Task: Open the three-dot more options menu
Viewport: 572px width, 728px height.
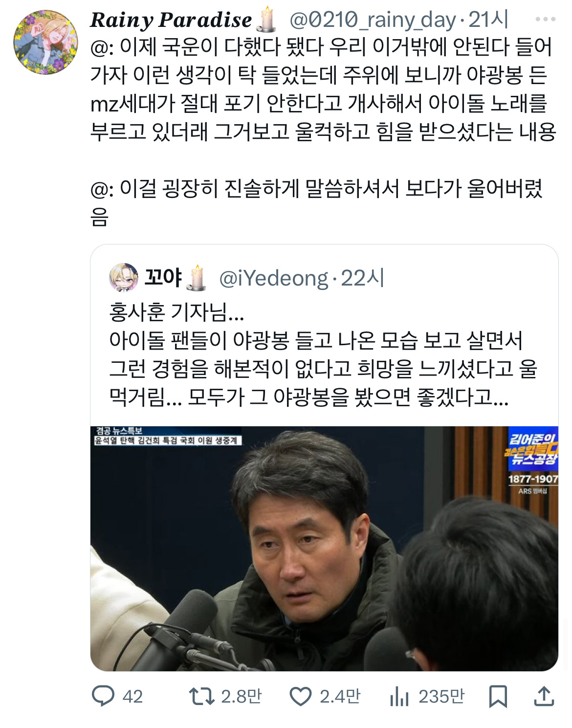Action: point(546,20)
